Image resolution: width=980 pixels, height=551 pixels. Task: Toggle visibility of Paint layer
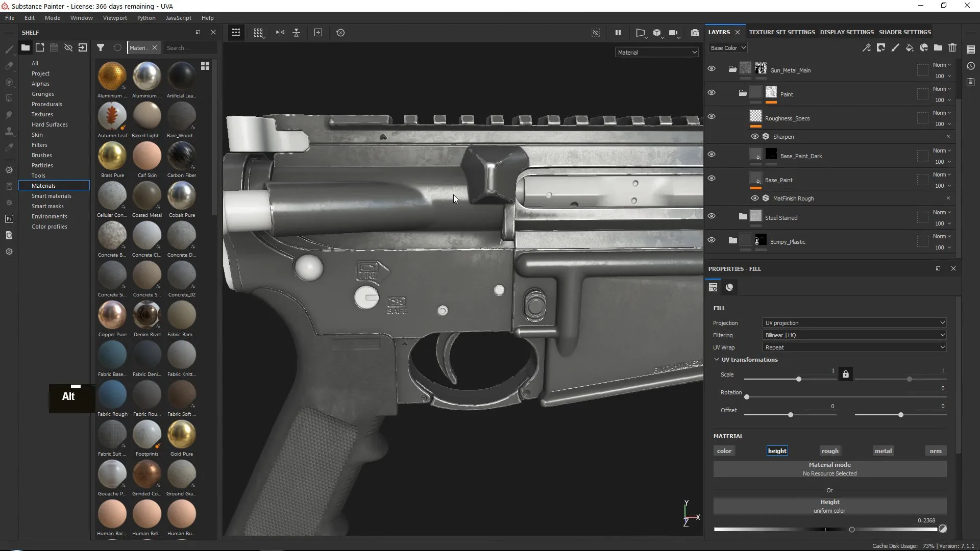point(712,92)
